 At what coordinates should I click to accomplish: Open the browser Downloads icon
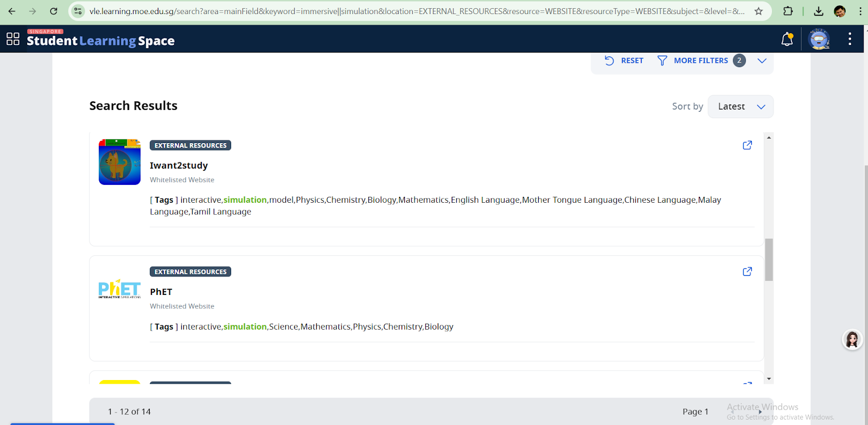tap(819, 11)
